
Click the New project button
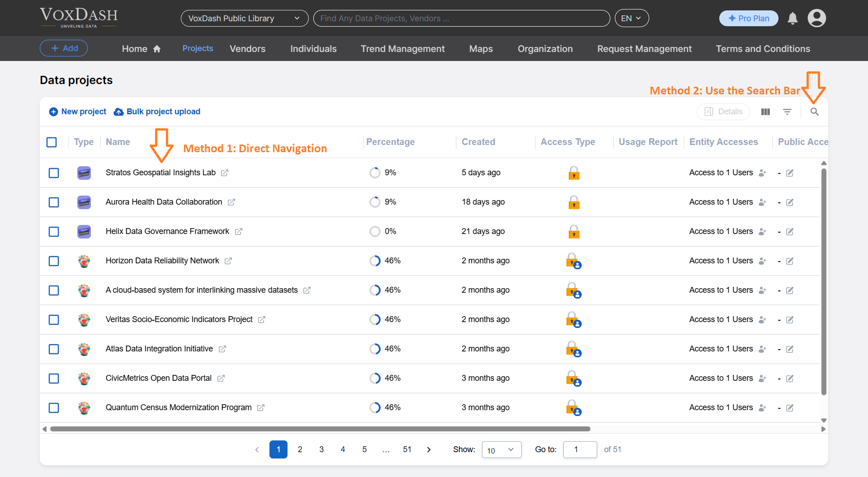click(78, 112)
